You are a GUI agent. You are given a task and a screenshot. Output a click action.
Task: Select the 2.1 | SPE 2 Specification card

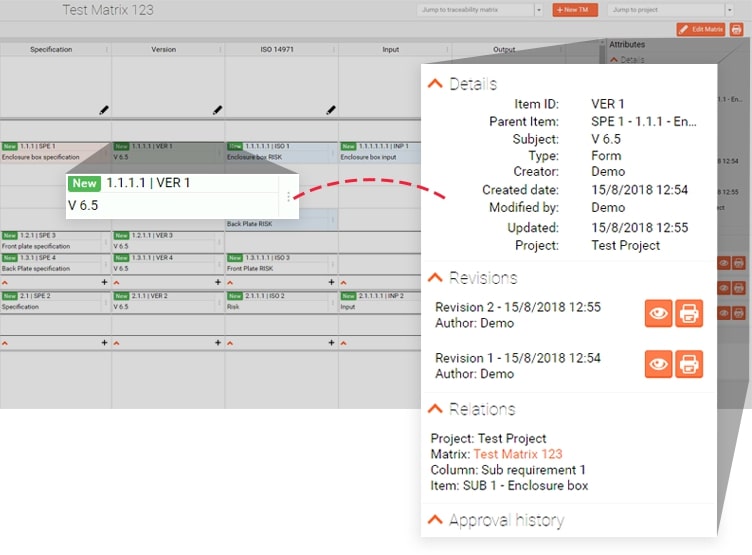coord(55,302)
